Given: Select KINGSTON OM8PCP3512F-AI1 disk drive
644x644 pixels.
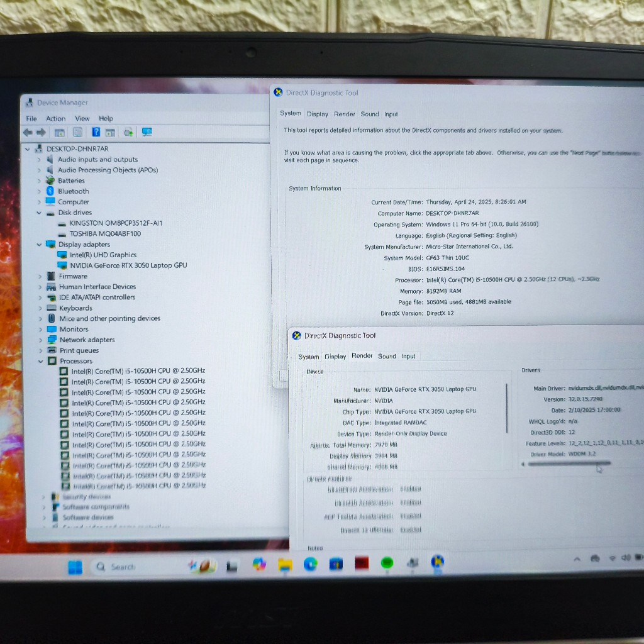Looking at the screenshot, I should pyautogui.click(x=116, y=223).
